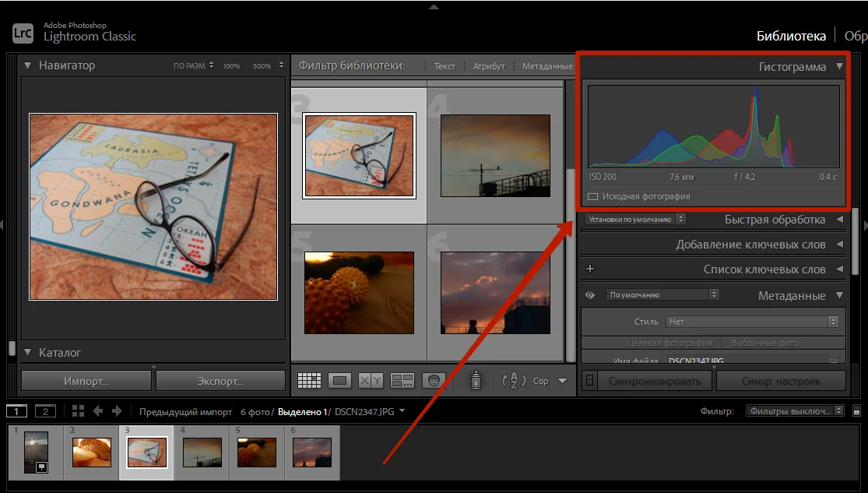The height and width of the screenshot is (493, 868).
Task: Click the A-Z sort direction icon
Action: 515,381
